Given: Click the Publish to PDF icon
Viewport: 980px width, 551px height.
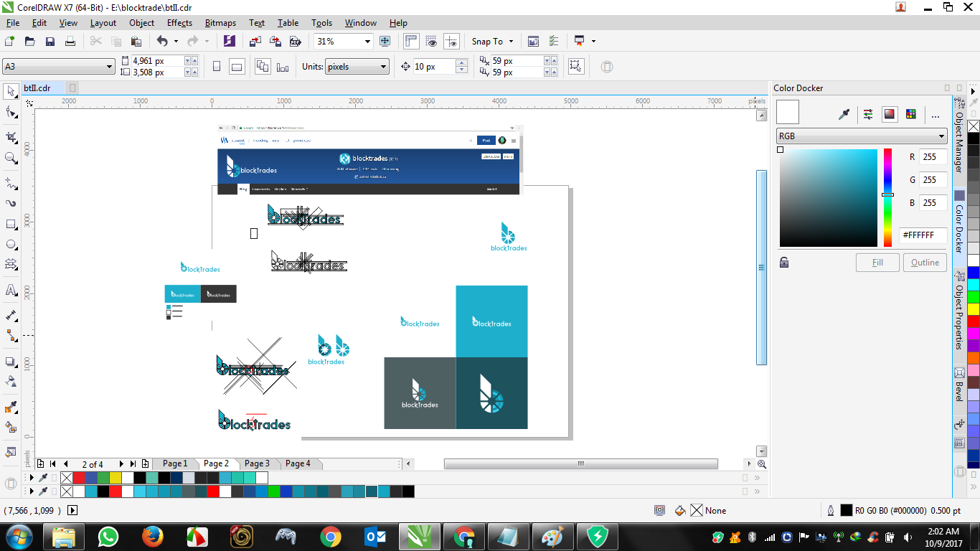Looking at the screenshot, I should 294,42.
